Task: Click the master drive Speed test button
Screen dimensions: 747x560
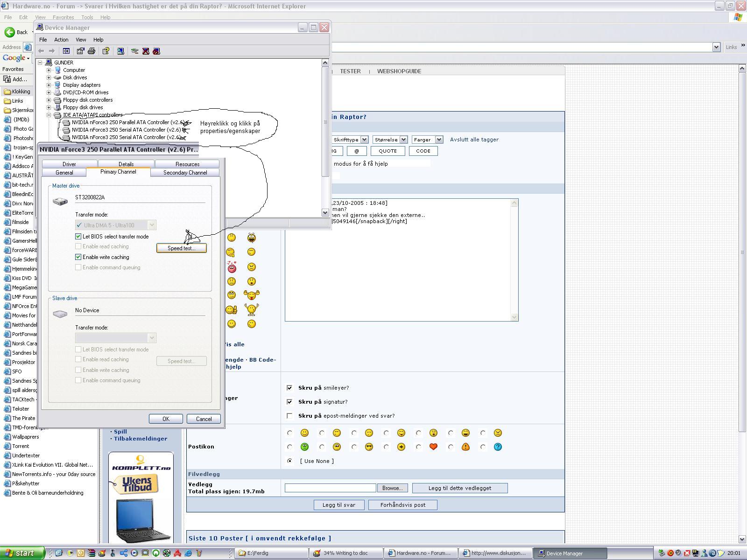Action: (182, 248)
